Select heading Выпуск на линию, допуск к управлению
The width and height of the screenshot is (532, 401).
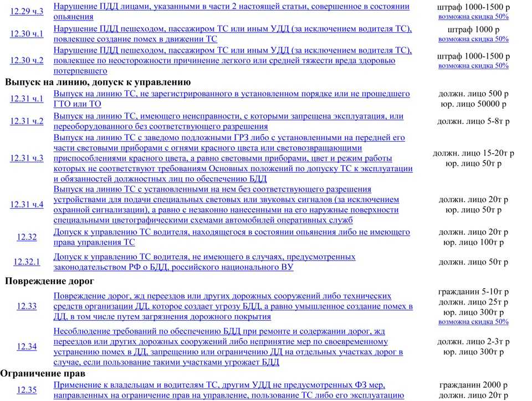click(x=98, y=83)
